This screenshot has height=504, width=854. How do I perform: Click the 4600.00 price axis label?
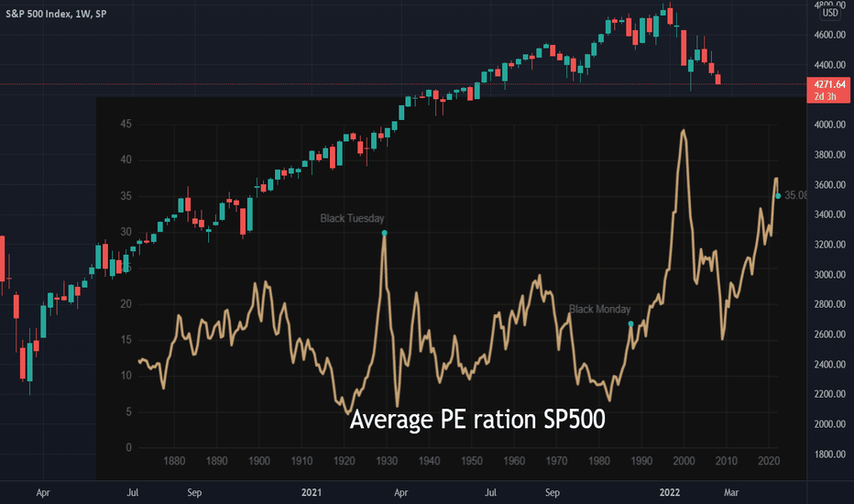[830, 35]
